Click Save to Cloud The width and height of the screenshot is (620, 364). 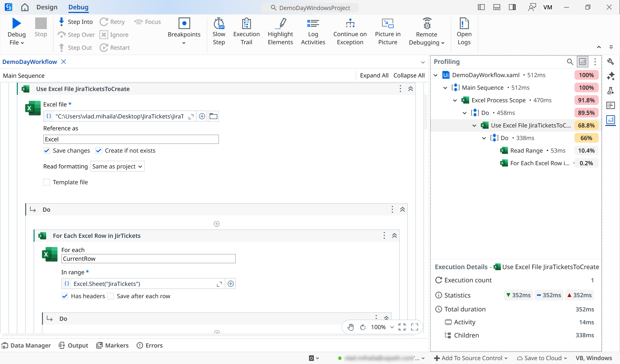pos(542,358)
